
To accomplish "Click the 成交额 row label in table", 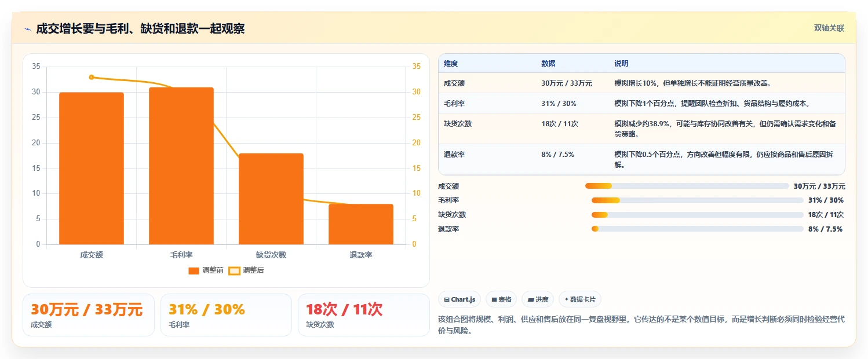I will coord(454,83).
